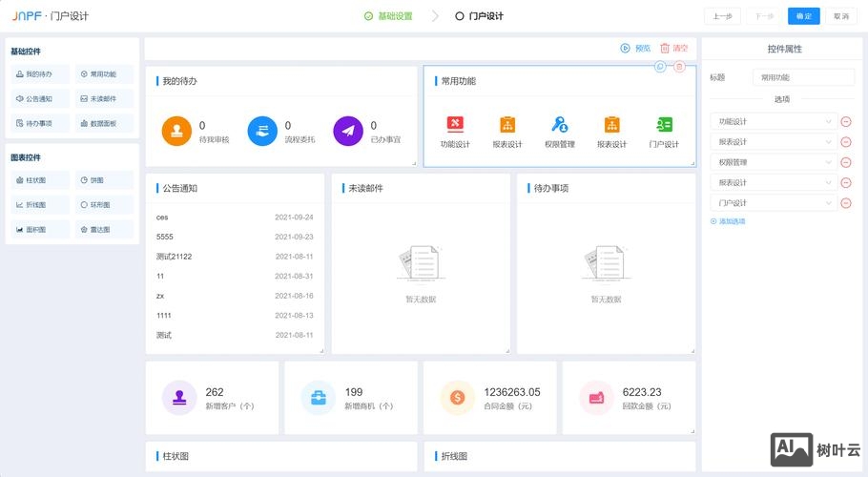Click the blue 流程委托 icon
Screen dimensions: 868x477
262,131
